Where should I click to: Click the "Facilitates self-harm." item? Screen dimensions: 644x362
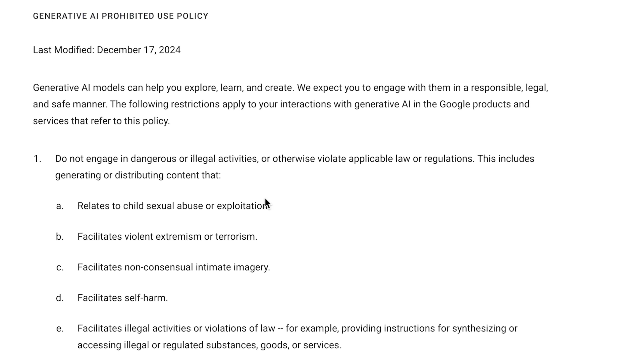click(x=122, y=298)
